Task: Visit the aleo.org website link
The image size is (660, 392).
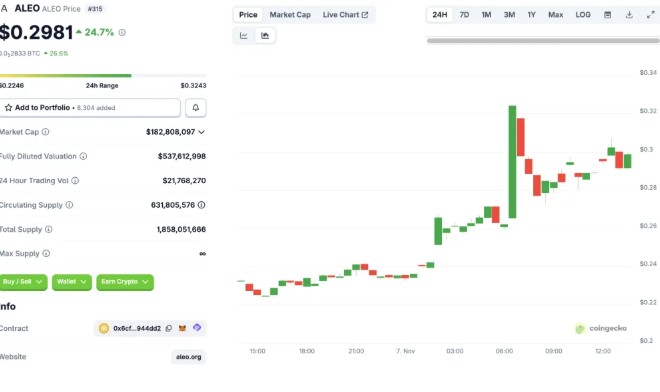Action: click(x=189, y=357)
